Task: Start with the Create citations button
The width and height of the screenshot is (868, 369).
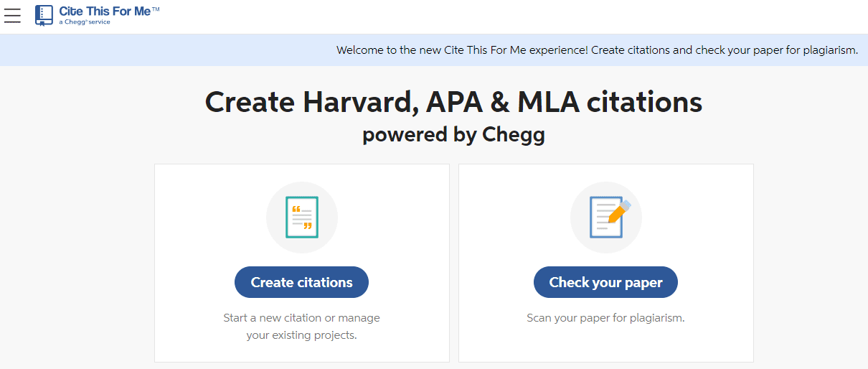Action: (301, 282)
